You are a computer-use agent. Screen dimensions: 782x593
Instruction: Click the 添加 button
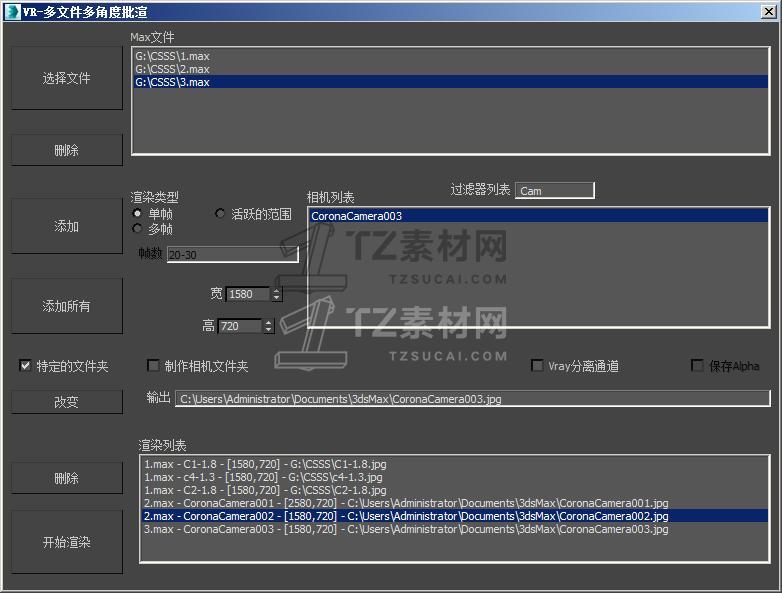click(67, 226)
